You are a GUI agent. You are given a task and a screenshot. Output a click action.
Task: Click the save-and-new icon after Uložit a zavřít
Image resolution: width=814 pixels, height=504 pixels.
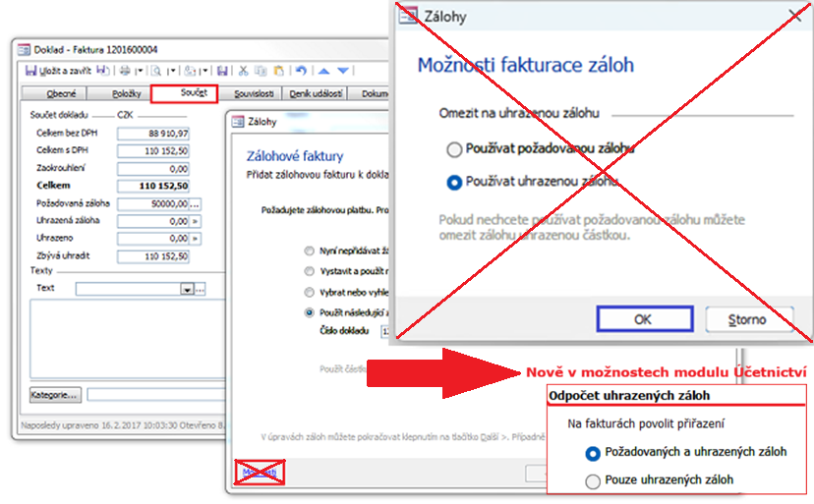tap(103, 71)
